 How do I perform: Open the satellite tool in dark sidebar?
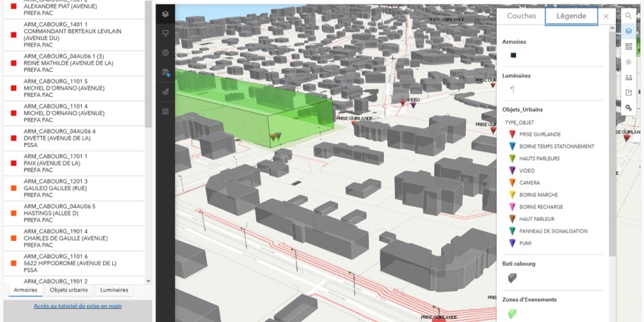(x=165, y=92)
